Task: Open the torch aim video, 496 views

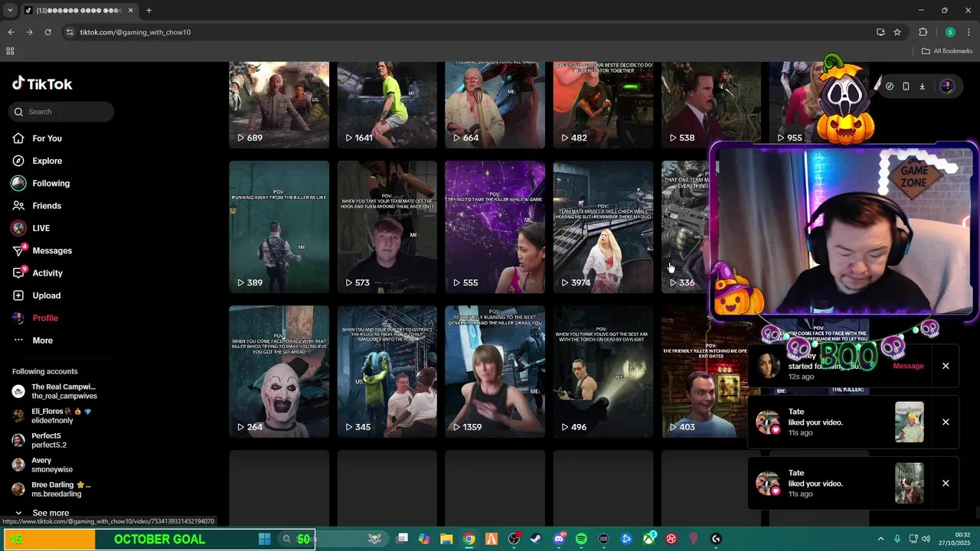Action: [603, 372]
